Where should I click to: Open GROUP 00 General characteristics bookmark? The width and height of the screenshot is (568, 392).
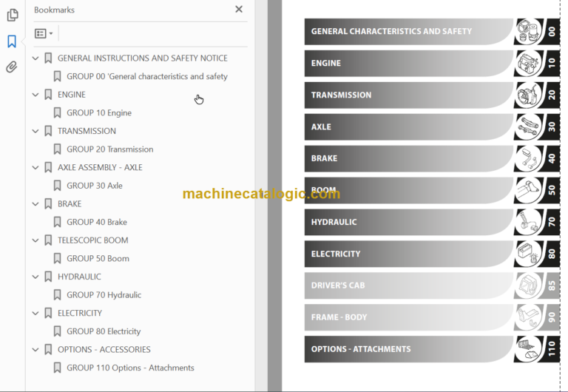pyautogui.click(x=147, y=76)
